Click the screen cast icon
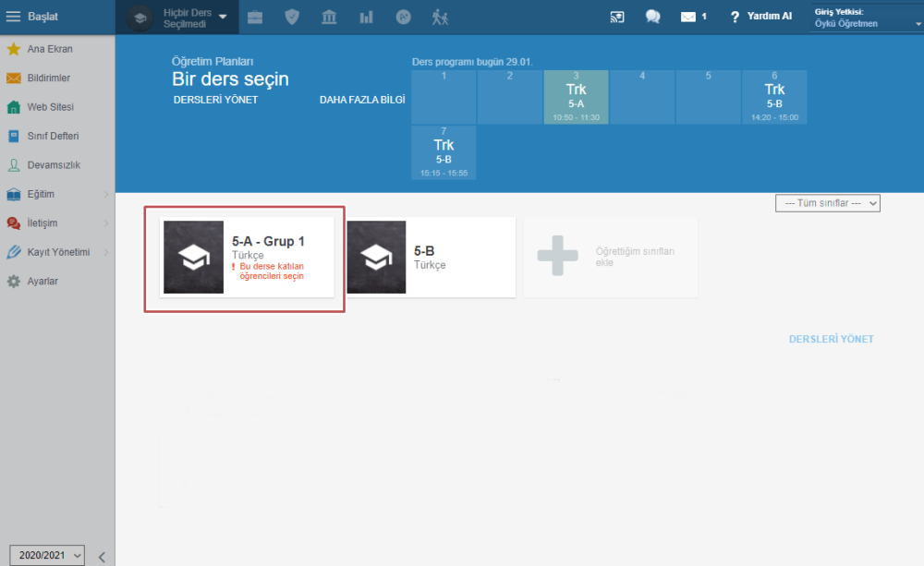Screen dimensions: 924x566 [617, 17]
